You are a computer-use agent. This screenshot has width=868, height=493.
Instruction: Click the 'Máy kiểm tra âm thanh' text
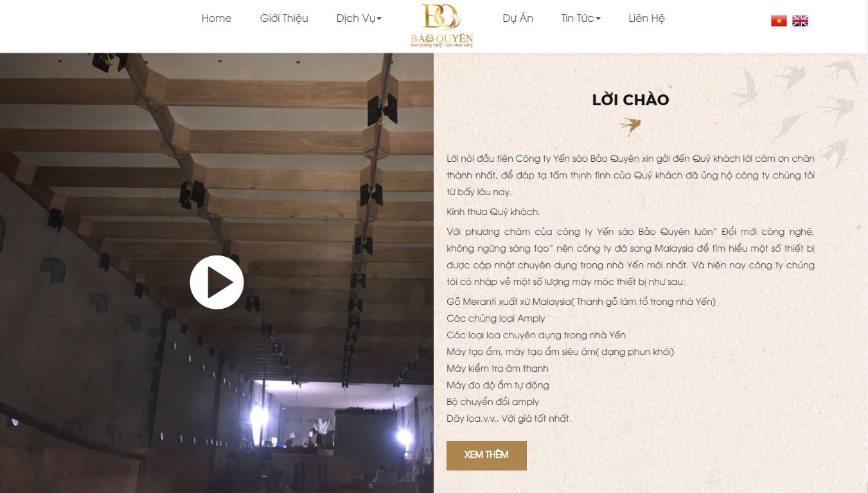point(497,368)
